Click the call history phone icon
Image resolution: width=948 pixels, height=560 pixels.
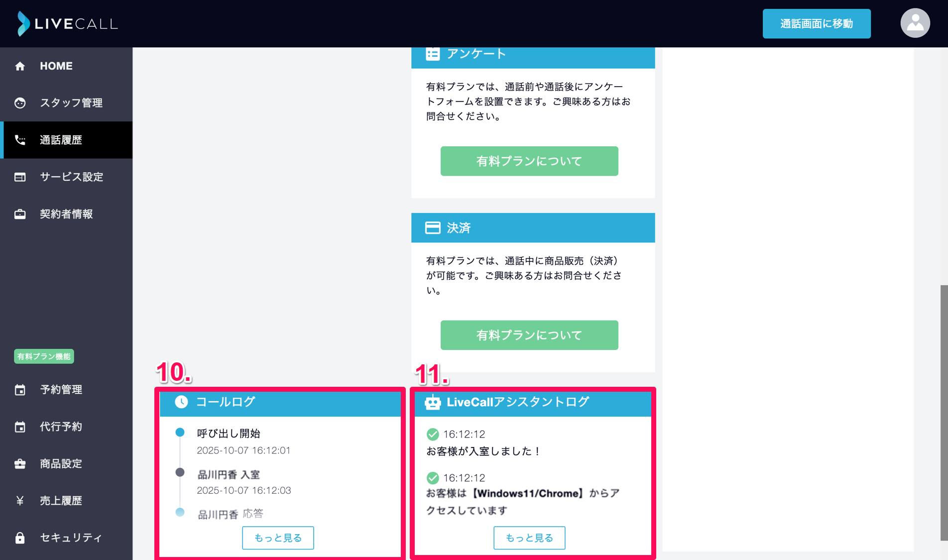coord(20,140)
